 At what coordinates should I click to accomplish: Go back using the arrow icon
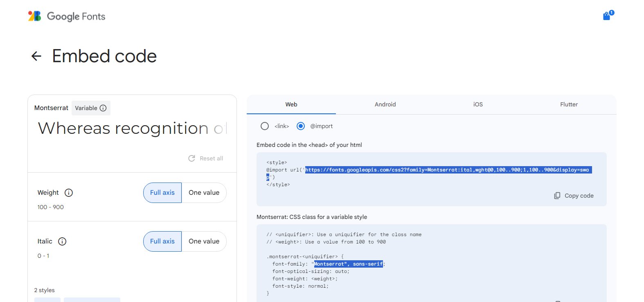point(36,56)
